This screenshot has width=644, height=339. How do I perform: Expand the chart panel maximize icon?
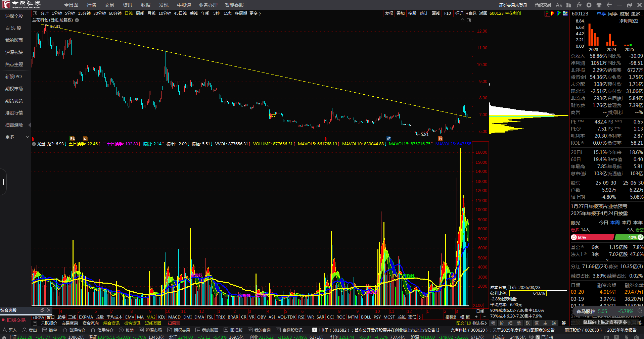(x=469, y=20)
